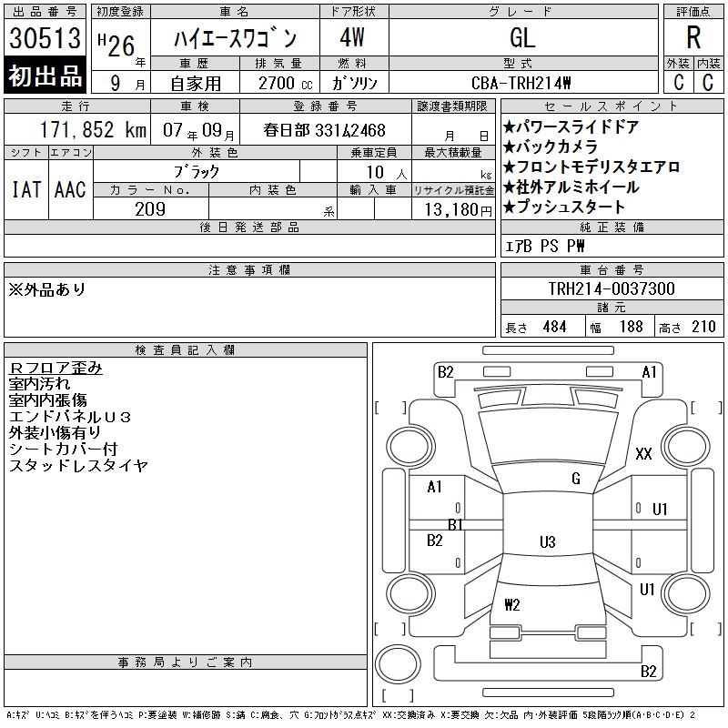Click the U3 mark on the roof
The height and width of the screenshot is (728, 728).
(547, 542)
